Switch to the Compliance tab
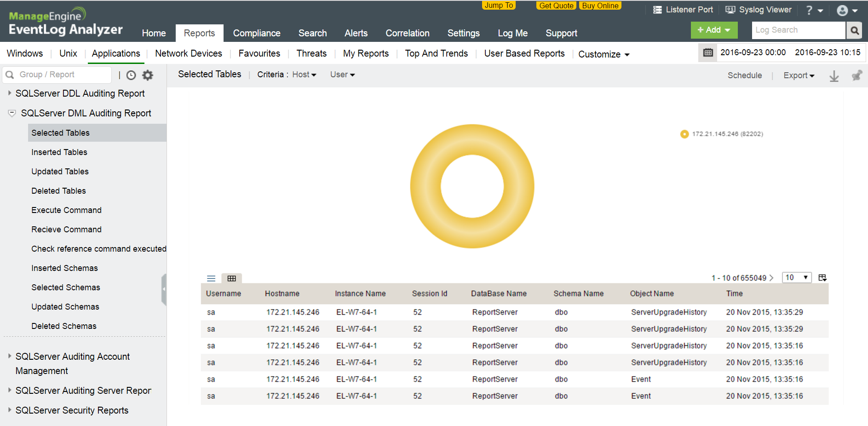 click(256, 33)
